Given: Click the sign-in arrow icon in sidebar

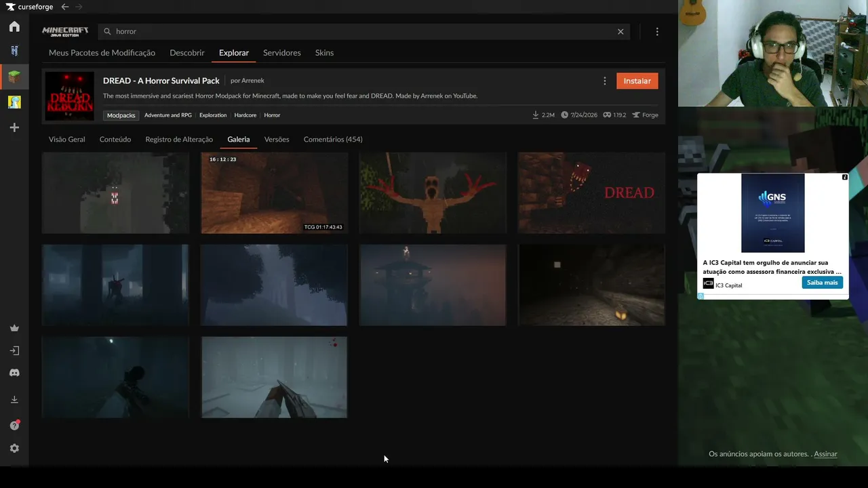Looking at the screenshot, I should [x=14, y=350].
